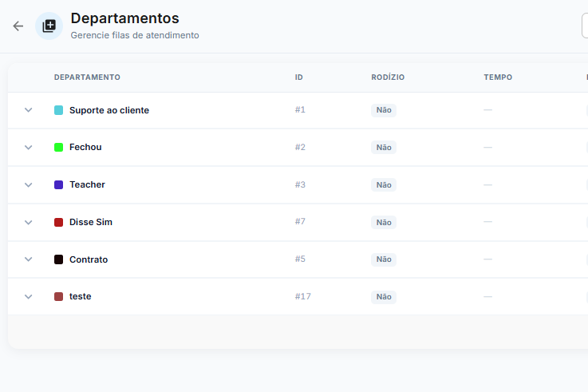Screen dimensions: 588x392
Task: Expand the Disse Sim department row
Action: click(x=29, y=223)
